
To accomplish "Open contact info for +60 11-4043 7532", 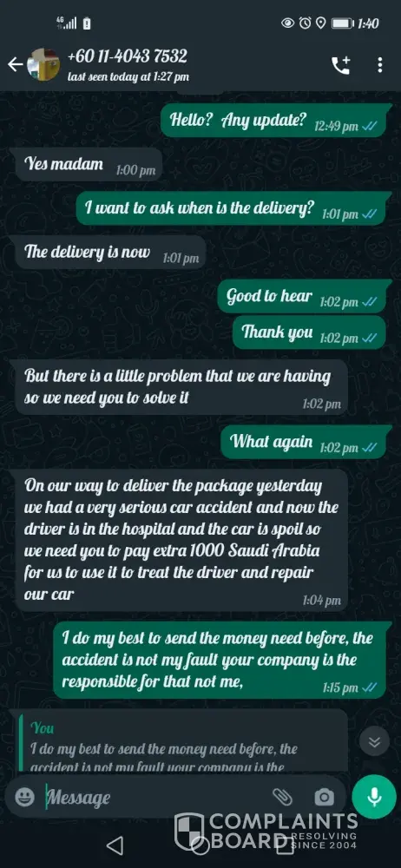I will pos(127,56).
